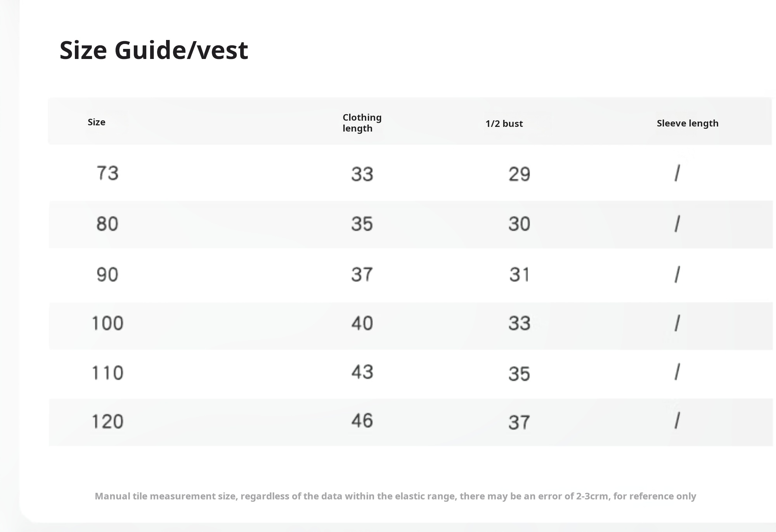The height and width of the screenshot is (532, 776).
Task: Select the sleeve length slash for size 120
Action: click(677, 421)
